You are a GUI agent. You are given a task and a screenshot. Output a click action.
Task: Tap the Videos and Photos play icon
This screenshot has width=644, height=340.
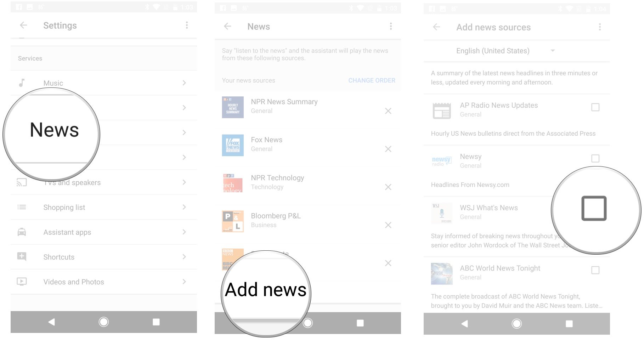[22, 282]
